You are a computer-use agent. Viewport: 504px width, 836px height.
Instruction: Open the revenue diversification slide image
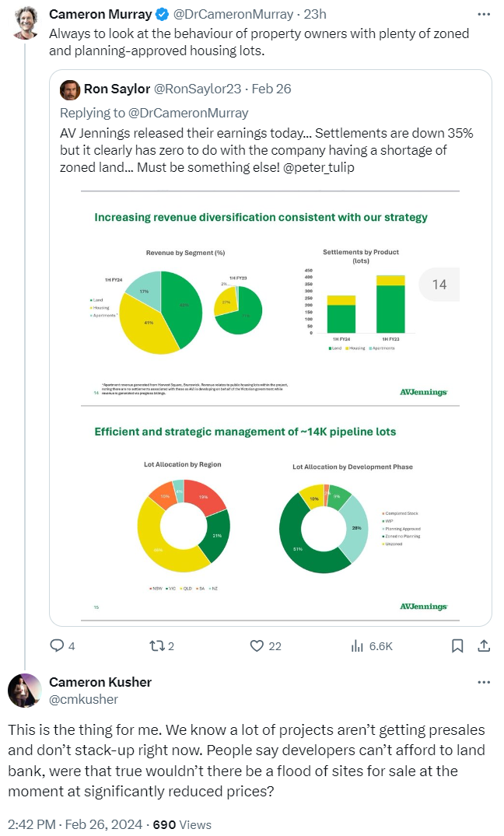point(271,299)
